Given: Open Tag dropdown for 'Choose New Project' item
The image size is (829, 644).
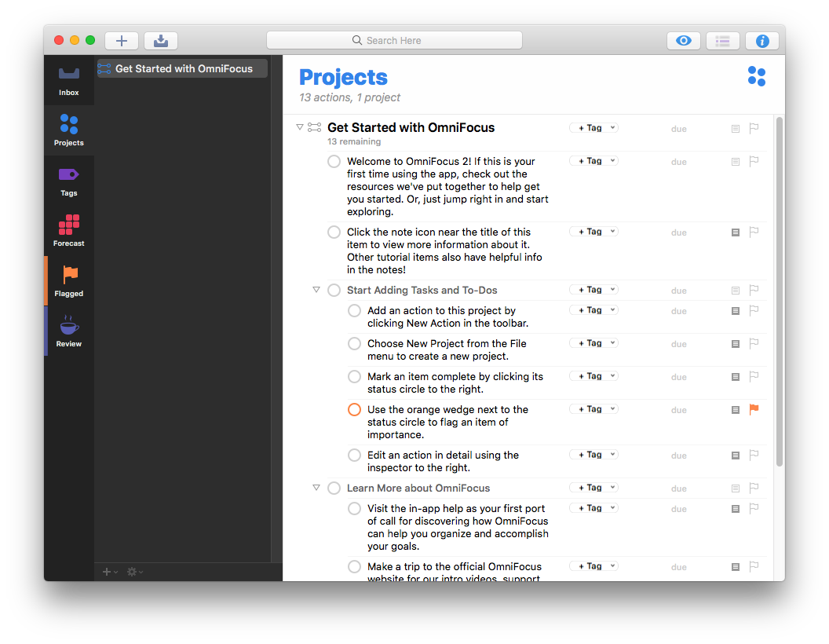Looking at the screenshot, I should 593,343.
